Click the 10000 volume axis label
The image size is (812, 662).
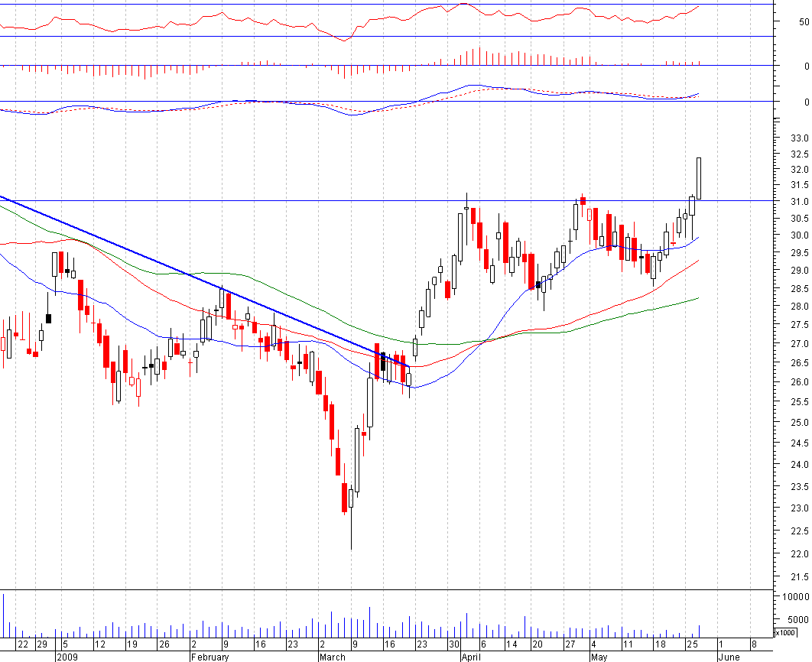pos(796,596)
